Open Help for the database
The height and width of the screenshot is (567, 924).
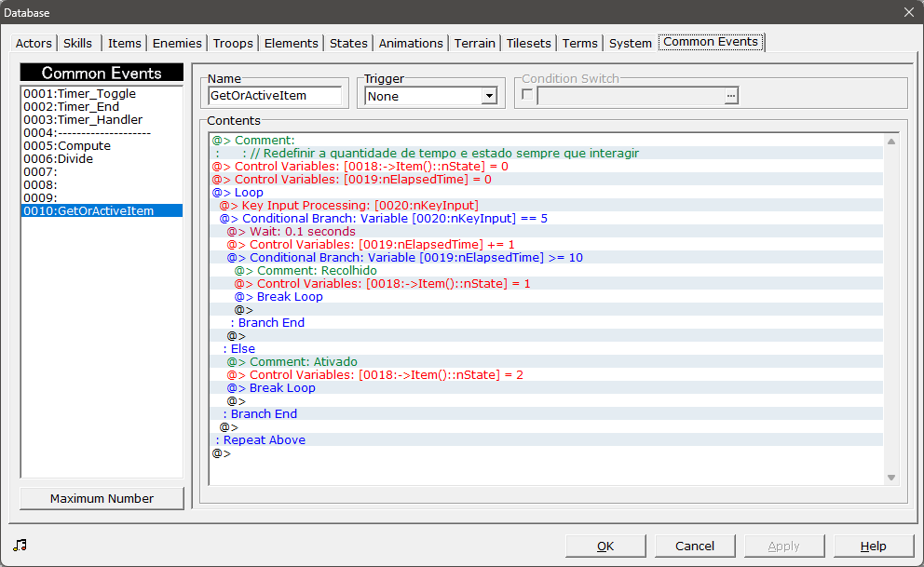[x=873, y=546]
